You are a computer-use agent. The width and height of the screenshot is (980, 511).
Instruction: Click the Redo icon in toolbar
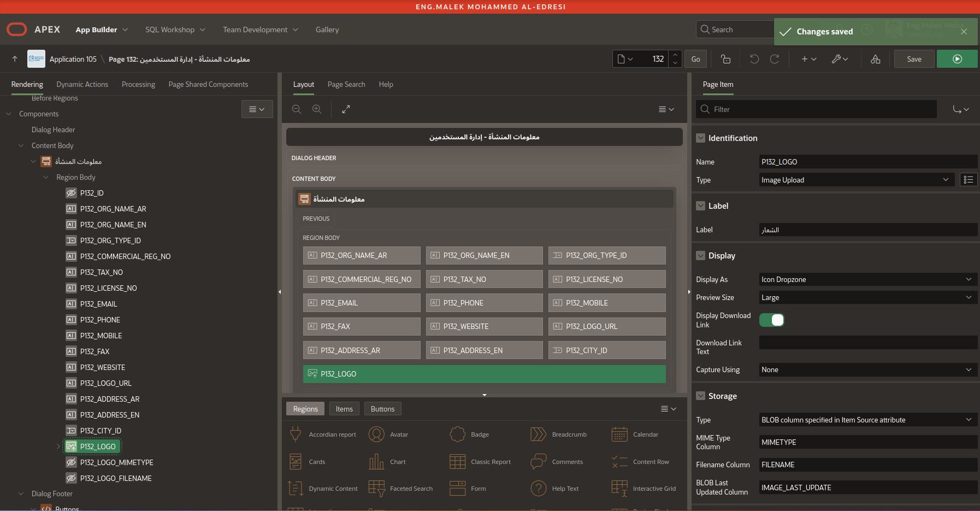tap(775, 59)
